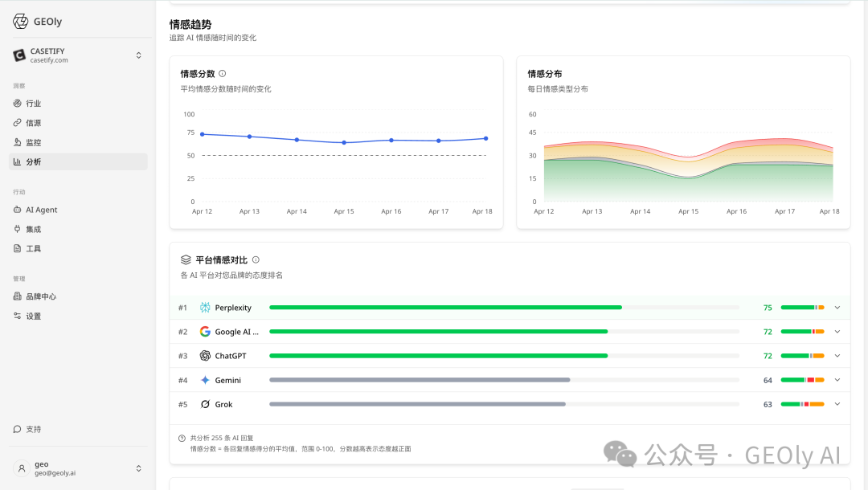Screen dimensions: 868x490
Task: Click the 分析 chart icon in sidebar
Action: [17, 161]
